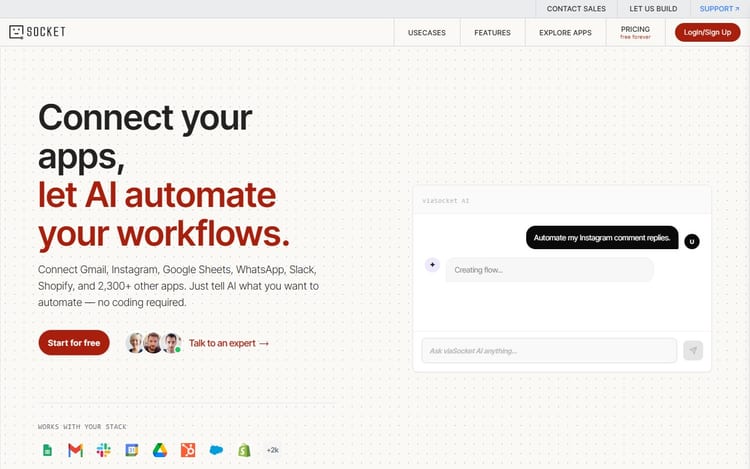Click the viaSocket AI widget header
Image resolution: width=750 pixels, height=469 pixels.
[562, 200]
